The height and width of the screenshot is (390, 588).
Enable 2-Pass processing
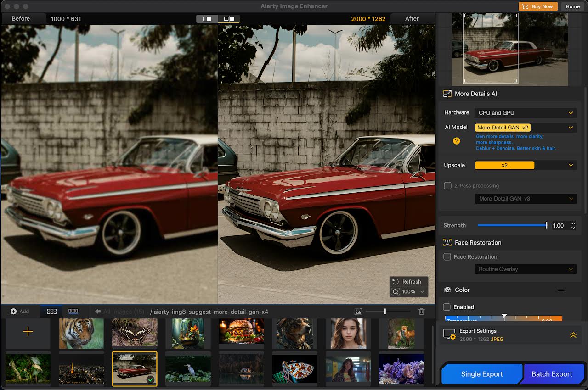(447, 185)
